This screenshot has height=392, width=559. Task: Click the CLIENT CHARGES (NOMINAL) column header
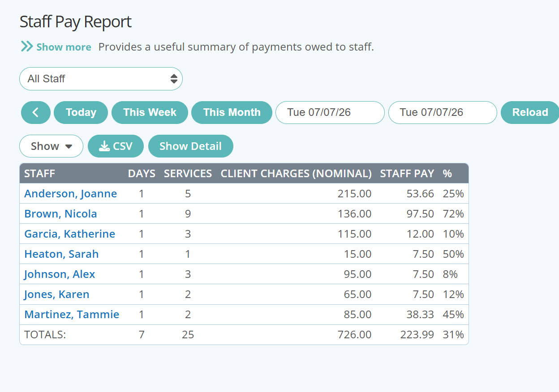tap(296, 174)
